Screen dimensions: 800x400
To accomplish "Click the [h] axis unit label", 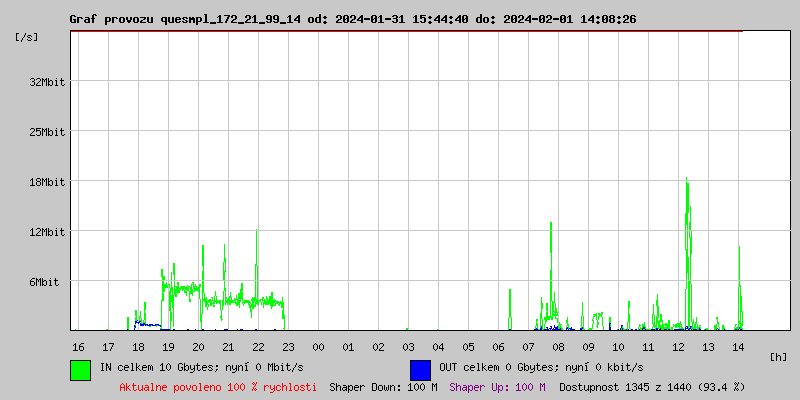I will click(778, 357).
